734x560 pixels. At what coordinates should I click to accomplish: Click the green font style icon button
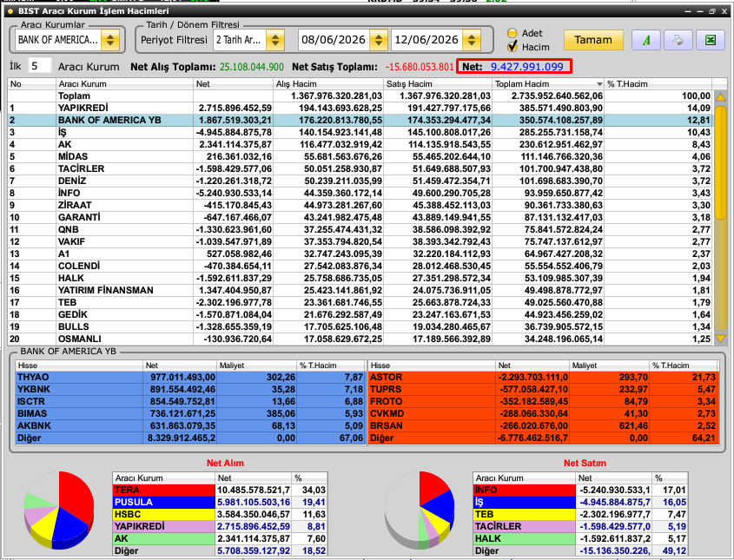[646, 40]
